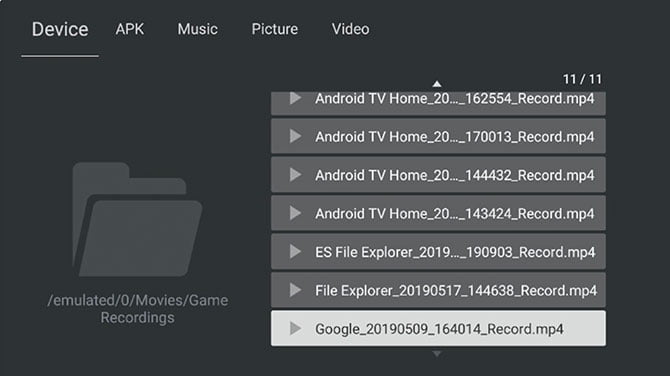The image size is (670, 376).
Task: Select the Video tab
Action: pyautogui.click(x=350, y=29)
